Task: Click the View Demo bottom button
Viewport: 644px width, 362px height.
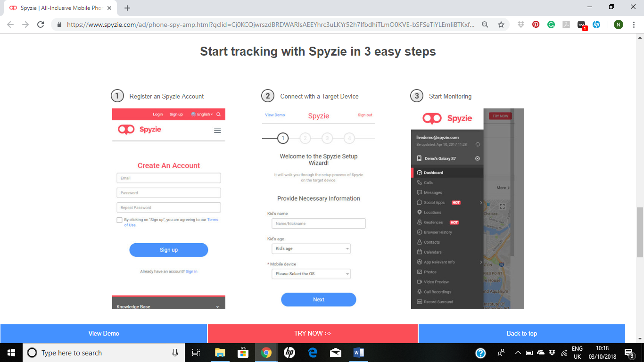Action: pyautogui.click(x=104, y=333)
